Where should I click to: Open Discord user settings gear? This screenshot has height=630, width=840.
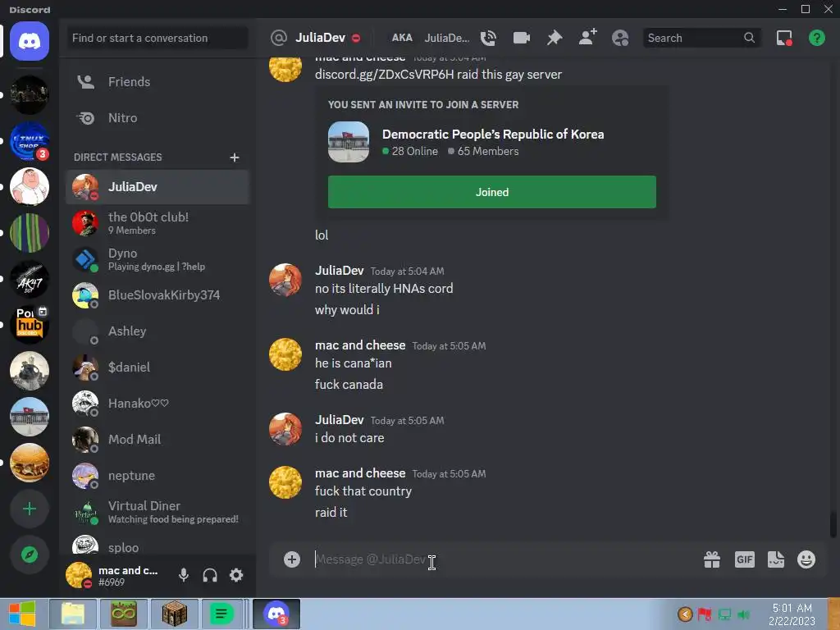coord(236,575)
